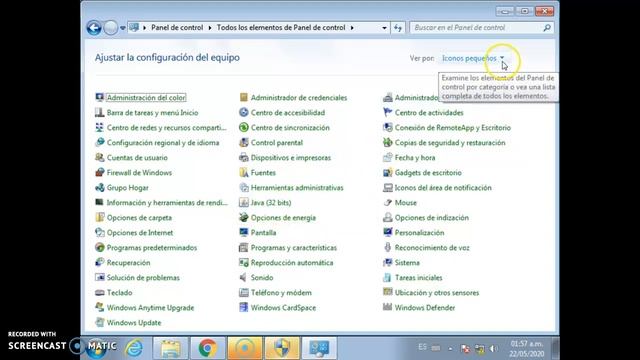Open Solución de problemas link
640x360 pixels.
[143, 278]
